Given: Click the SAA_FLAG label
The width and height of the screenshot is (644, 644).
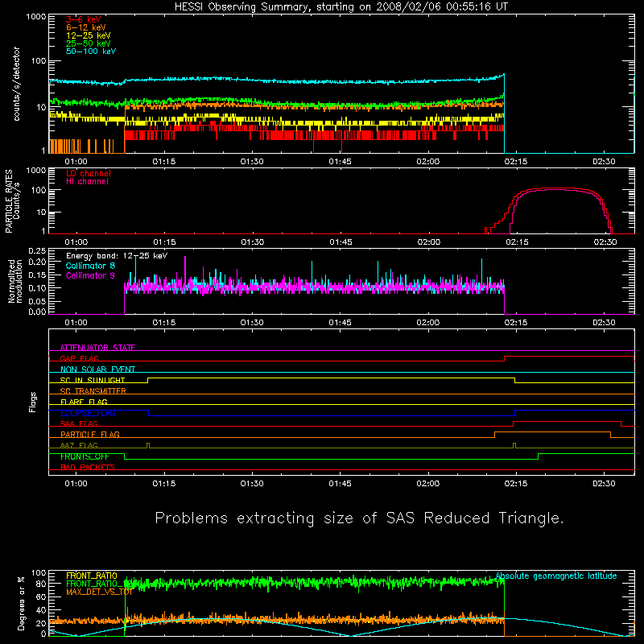Looking at the screenshot, I should click(79, 423).
